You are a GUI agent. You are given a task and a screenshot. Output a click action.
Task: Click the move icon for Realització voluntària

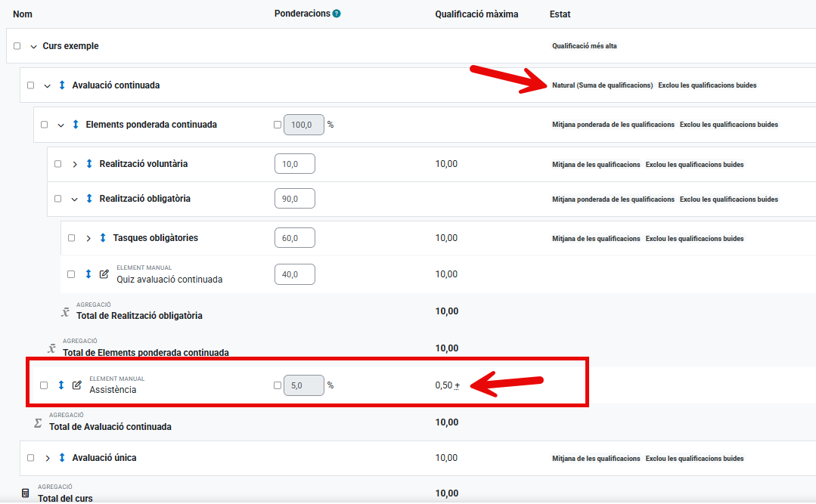[89, 164]
